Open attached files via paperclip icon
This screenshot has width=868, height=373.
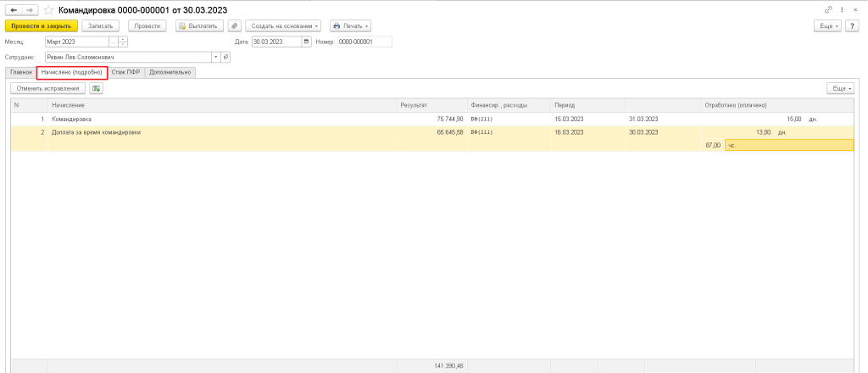(x=235, y=26)
